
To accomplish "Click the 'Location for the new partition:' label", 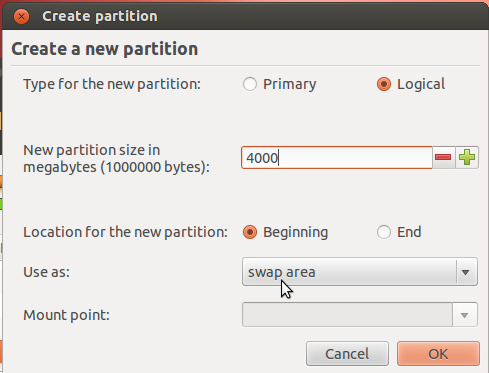I will pos(125,232).
